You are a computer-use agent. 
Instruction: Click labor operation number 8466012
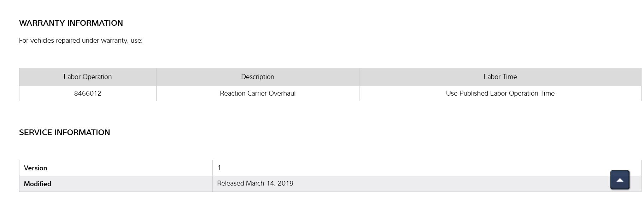coord(88,93)
